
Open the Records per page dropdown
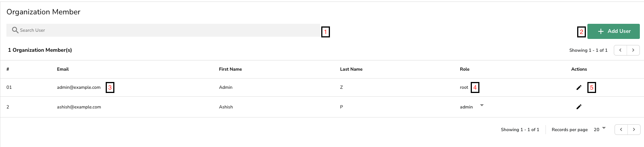click(600, 129)
